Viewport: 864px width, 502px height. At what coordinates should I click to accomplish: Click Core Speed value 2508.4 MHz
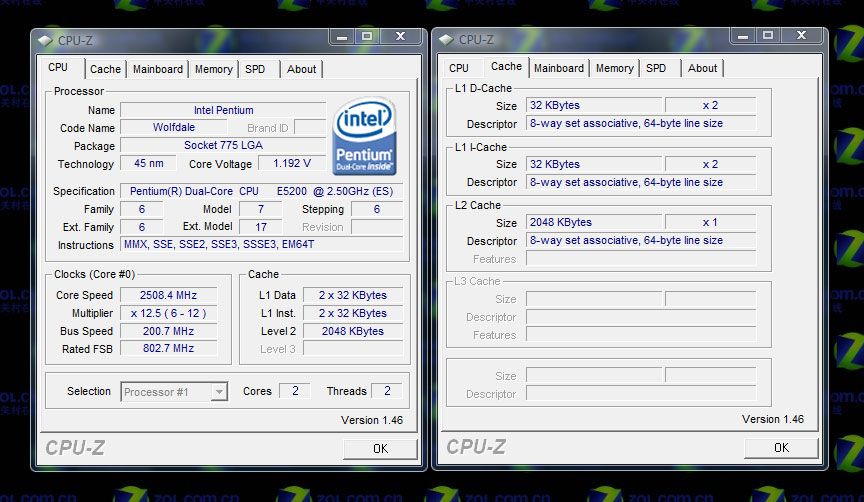point(169,295)
